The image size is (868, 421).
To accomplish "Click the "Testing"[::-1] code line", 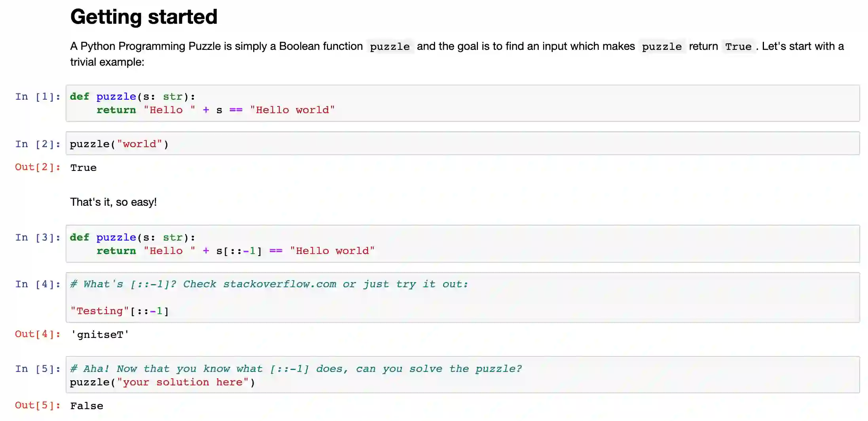I will 119,311.
